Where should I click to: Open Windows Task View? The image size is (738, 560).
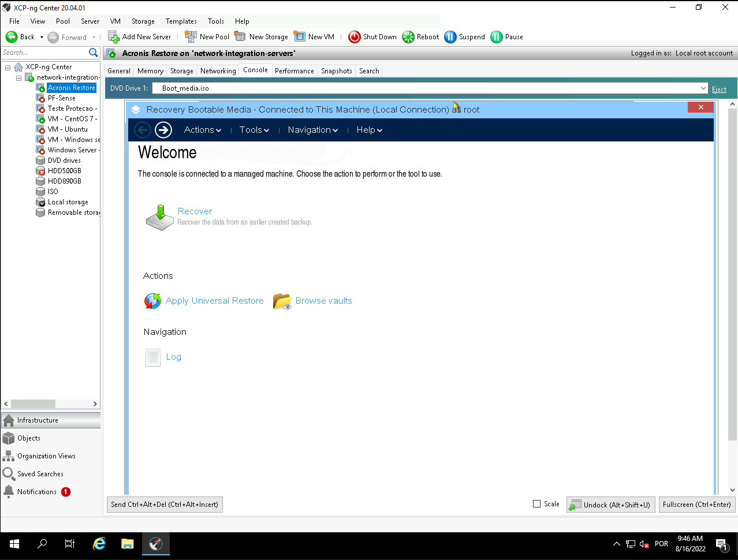(70, 544)
